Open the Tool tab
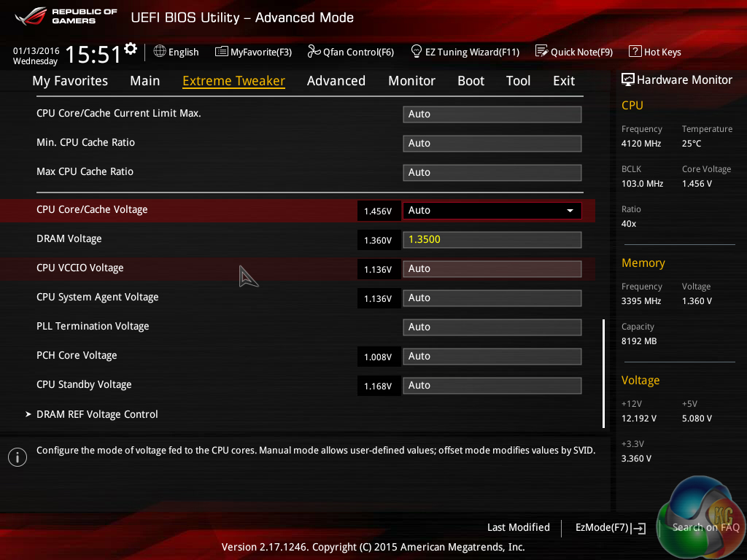The image size is (747, 560). tap(519, 81)
